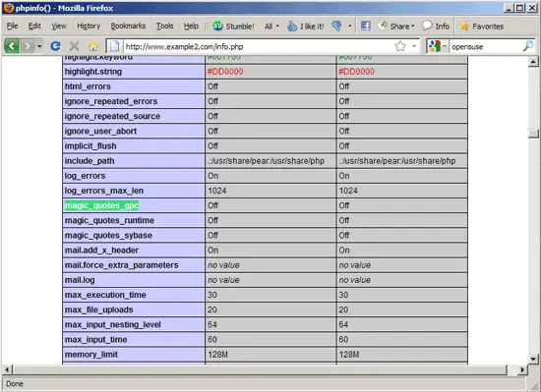Viewport: 541px width, 392px height.
Task: Click the I like it! thumbs-up icon
Action: coord(292,27)
